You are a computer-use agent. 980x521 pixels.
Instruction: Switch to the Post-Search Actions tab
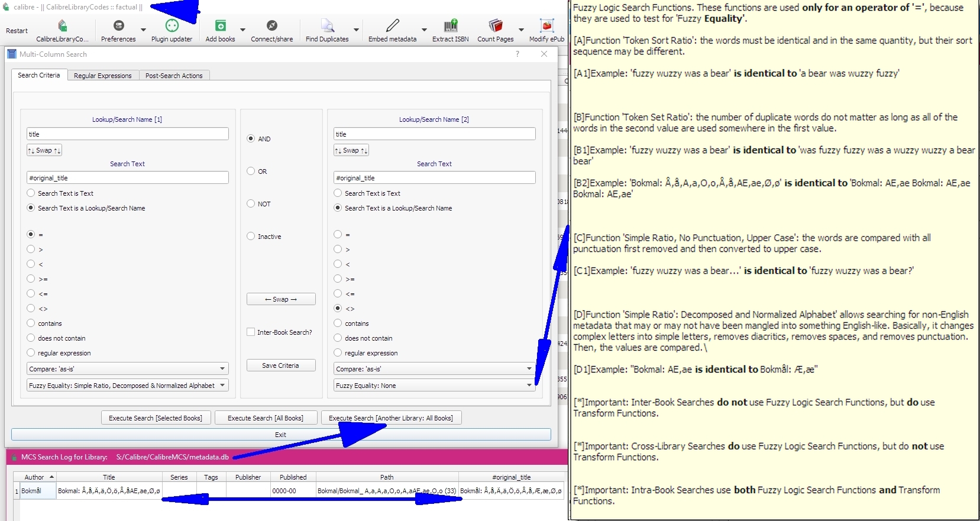click(x=174, y=76)
